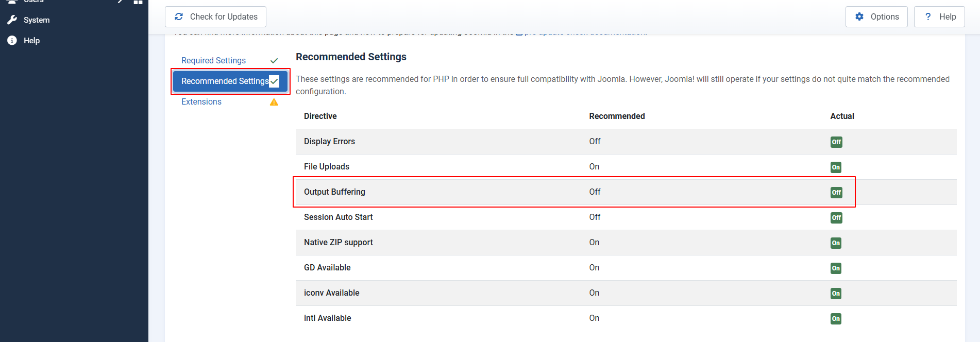980x342 pixels.
Task: Switch to the Required Settings tab
Action: [213, 61]
